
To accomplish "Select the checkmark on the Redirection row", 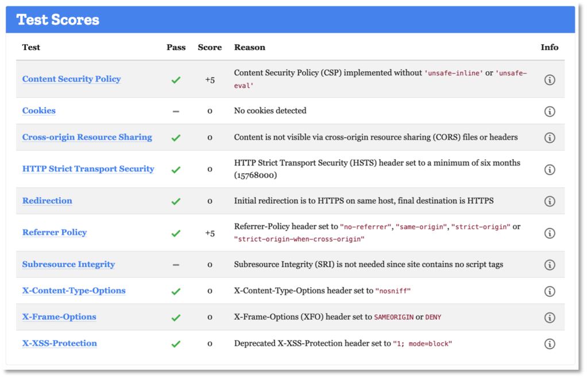I will point(176,201).
